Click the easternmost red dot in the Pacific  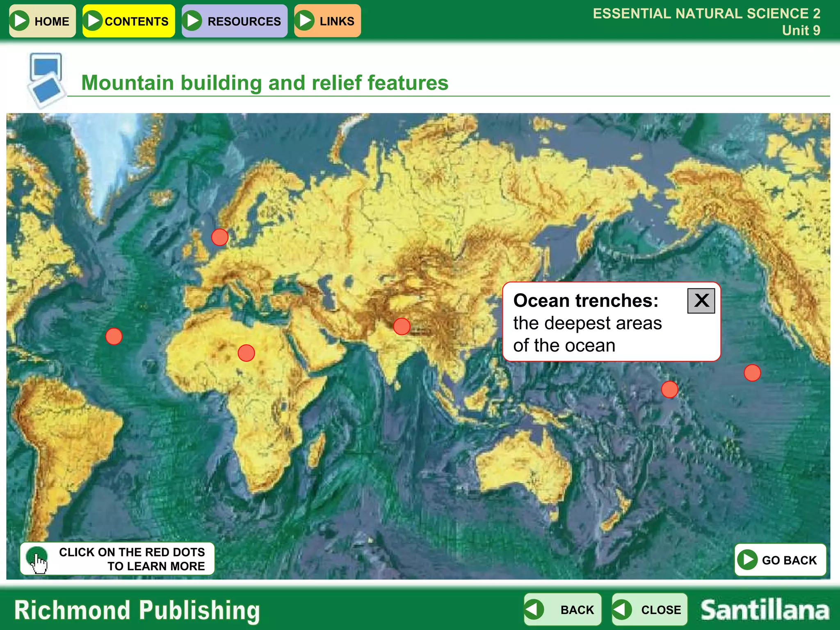point(752,373)
